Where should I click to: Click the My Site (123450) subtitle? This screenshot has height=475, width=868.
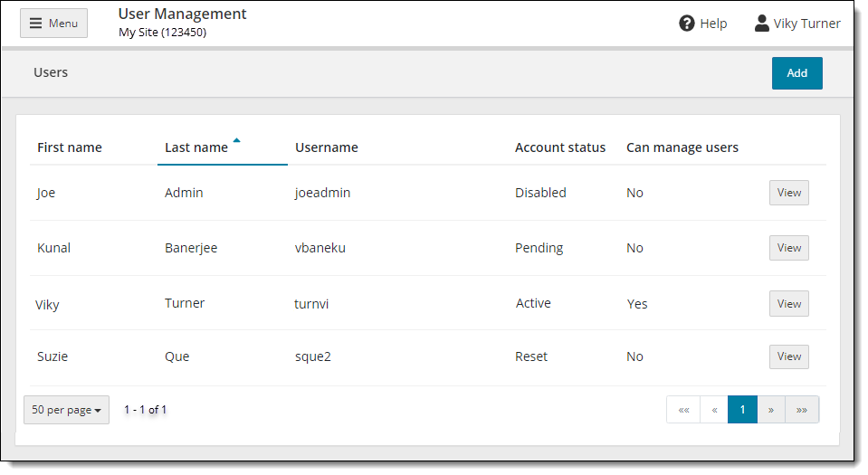(162, 32)
